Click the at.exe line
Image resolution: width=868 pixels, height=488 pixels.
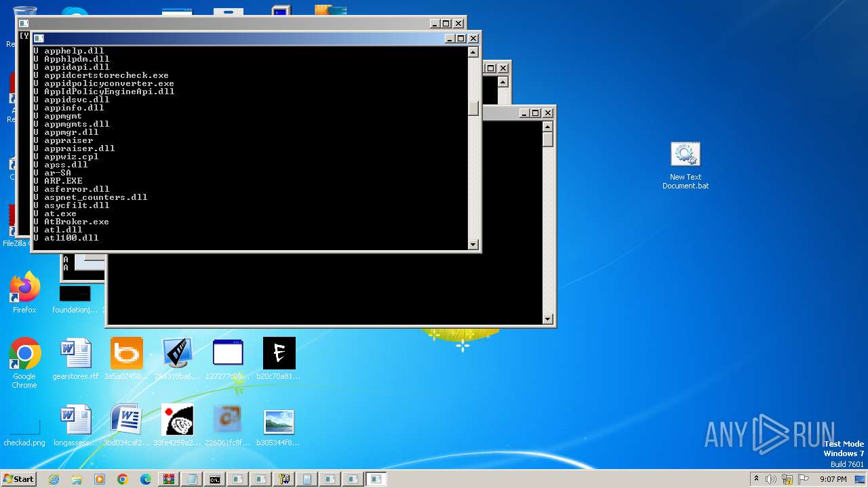click(x=60, y=213)
